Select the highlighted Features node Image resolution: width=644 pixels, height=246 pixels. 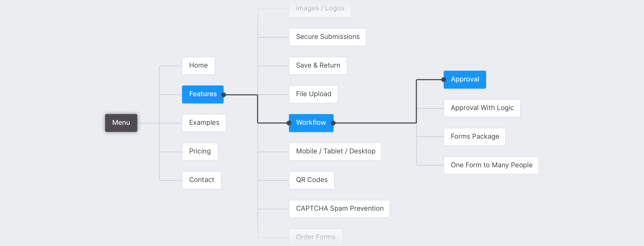click(x=202, y=94)
